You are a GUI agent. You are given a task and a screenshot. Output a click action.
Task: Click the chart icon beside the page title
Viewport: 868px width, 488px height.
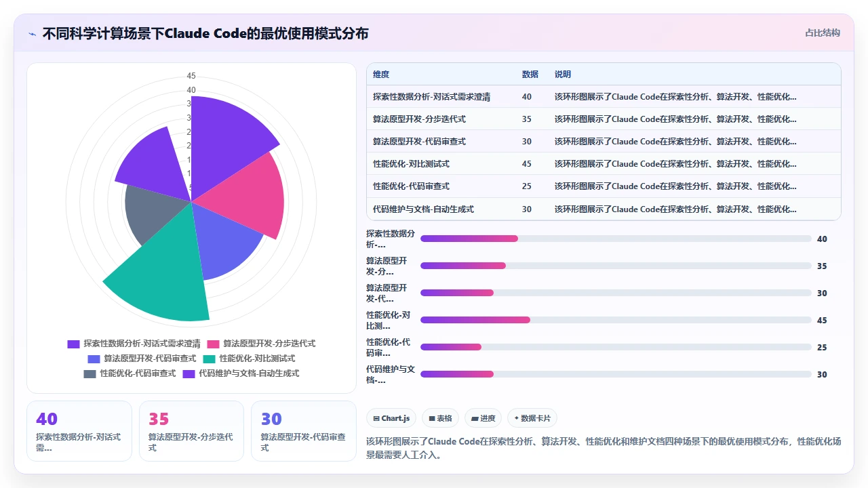click(32, 33)
